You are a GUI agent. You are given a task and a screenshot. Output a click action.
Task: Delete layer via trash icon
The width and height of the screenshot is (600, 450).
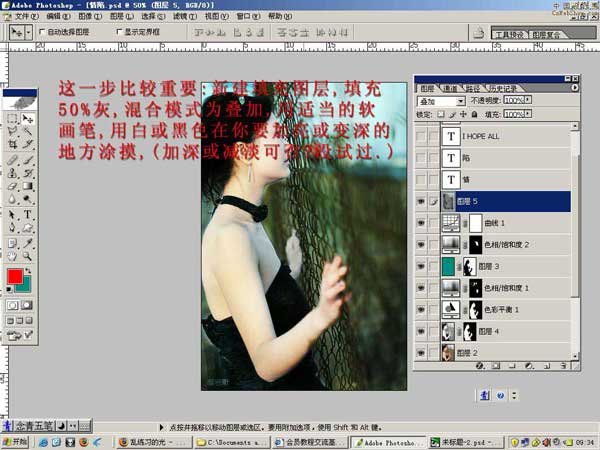point(562,366)
